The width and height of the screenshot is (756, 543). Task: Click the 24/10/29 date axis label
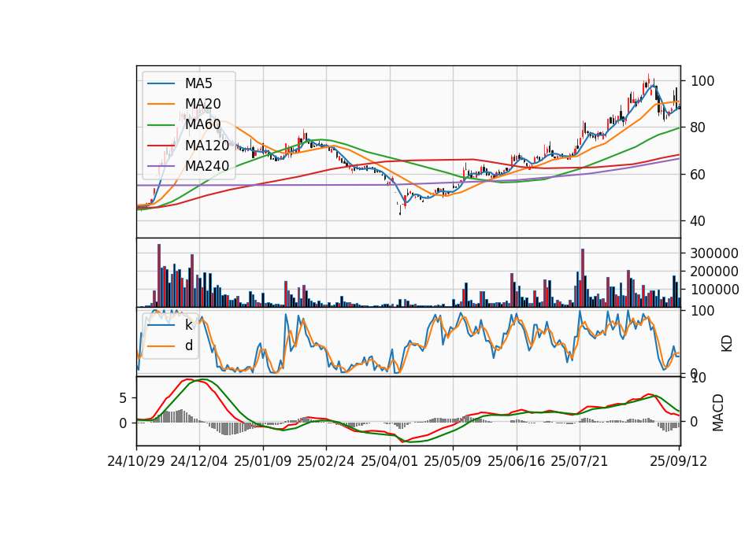[x=136, y=461]
